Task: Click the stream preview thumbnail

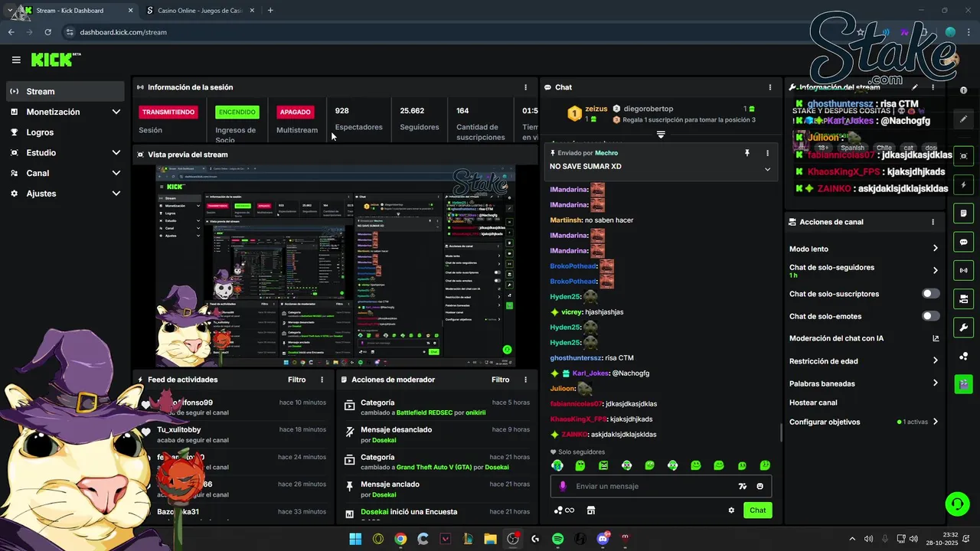Action: point(335,266)
